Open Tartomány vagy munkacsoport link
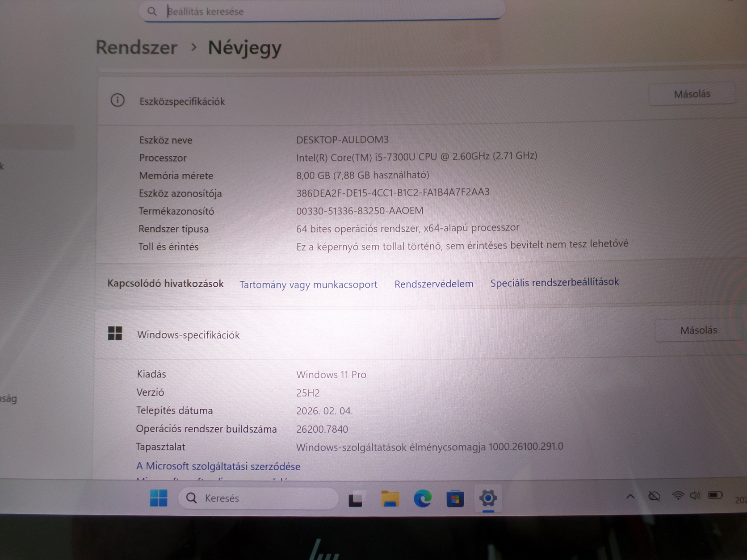The height and width of the screenshot is (560, 747). click(x=308, y=284)
